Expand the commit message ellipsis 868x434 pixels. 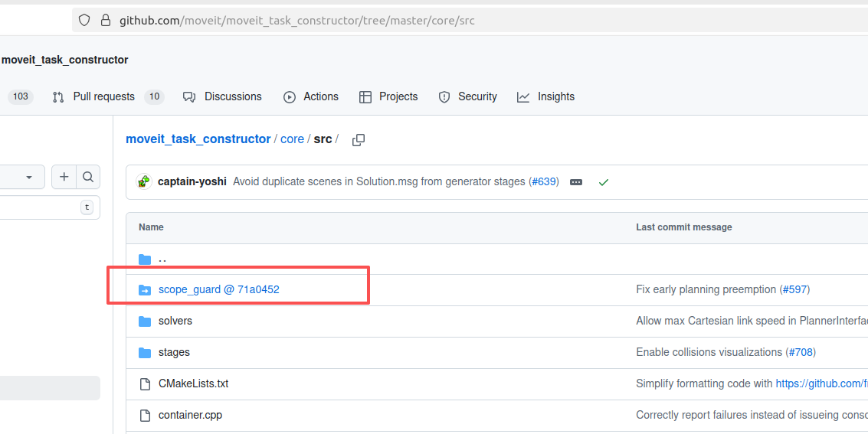pos(576,182)
